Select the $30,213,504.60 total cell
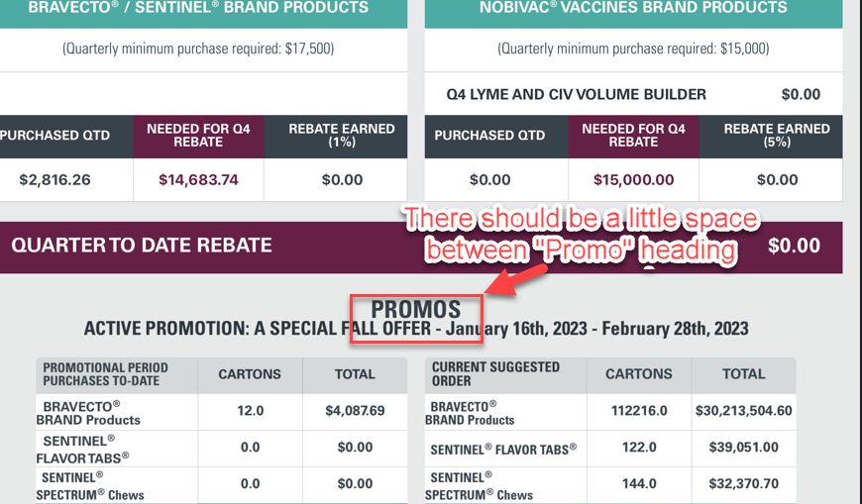This screenshot has height=504, width=862. coord(744,411)
